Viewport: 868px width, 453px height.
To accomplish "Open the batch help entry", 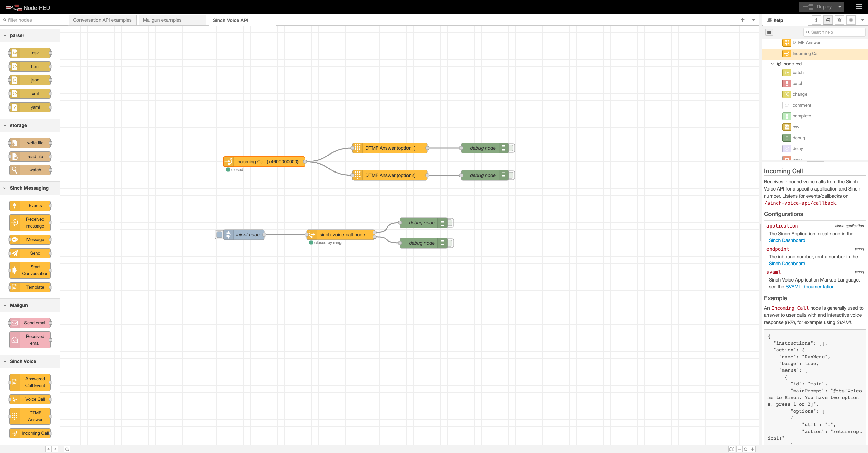I will point(815,73).
